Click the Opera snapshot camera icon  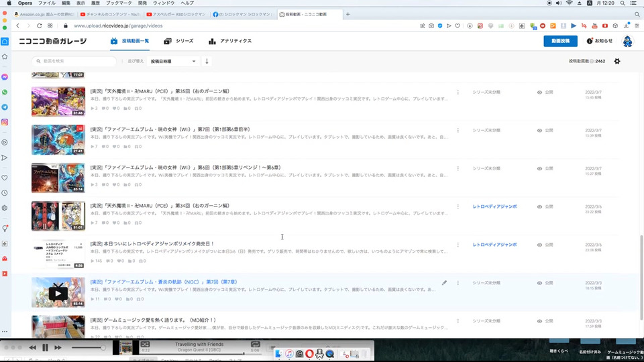tap(431, 26)
